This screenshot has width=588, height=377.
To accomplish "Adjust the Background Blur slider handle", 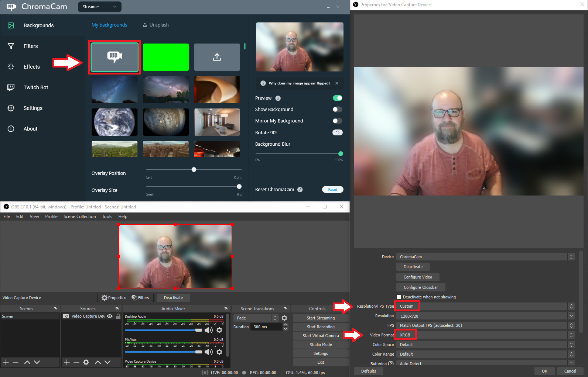I will tap(341, 154).
